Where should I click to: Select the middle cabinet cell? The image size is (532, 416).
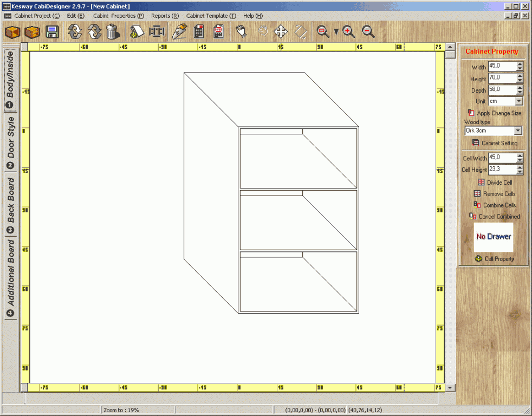(x=299, y=220)
